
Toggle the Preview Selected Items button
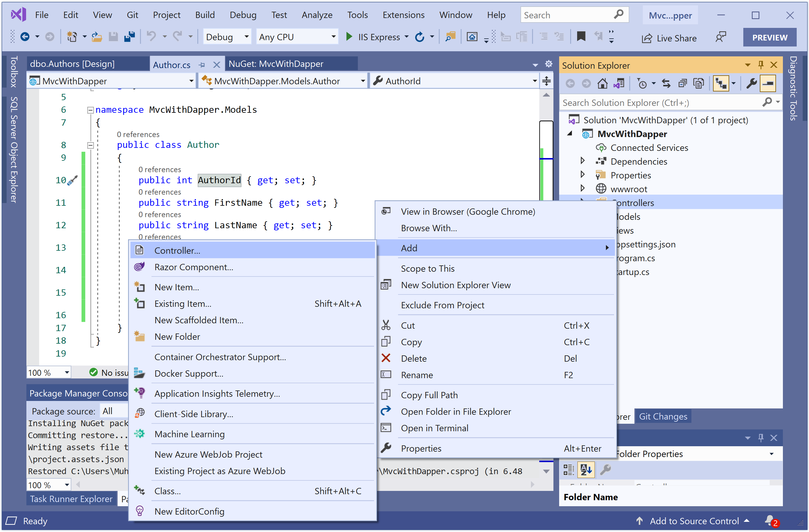pos(768,83)
